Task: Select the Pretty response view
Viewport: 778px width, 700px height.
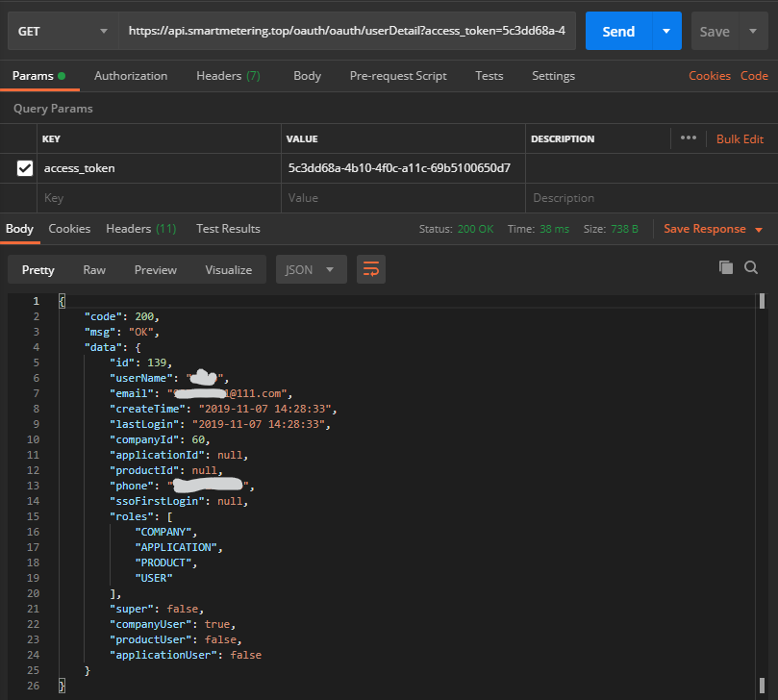Action: coord(38,270)
